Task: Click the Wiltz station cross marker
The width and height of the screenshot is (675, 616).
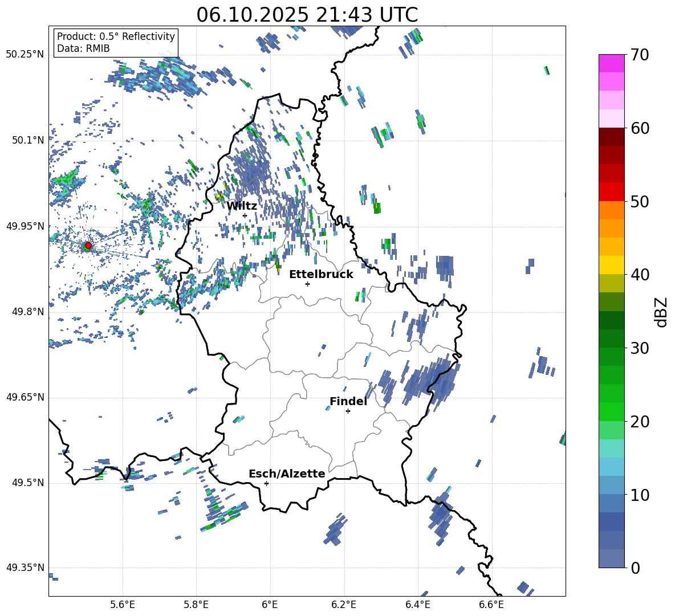Action: coord(245,215)
